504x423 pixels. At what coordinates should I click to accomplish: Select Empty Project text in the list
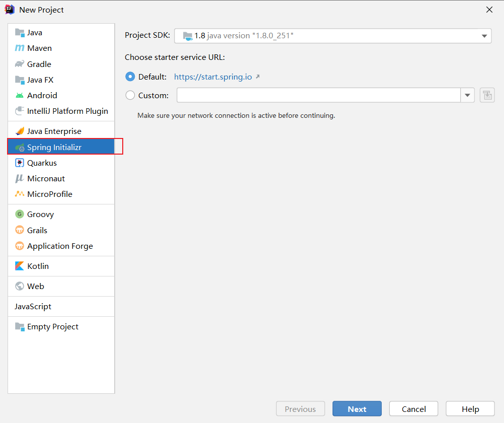[53, 327]
